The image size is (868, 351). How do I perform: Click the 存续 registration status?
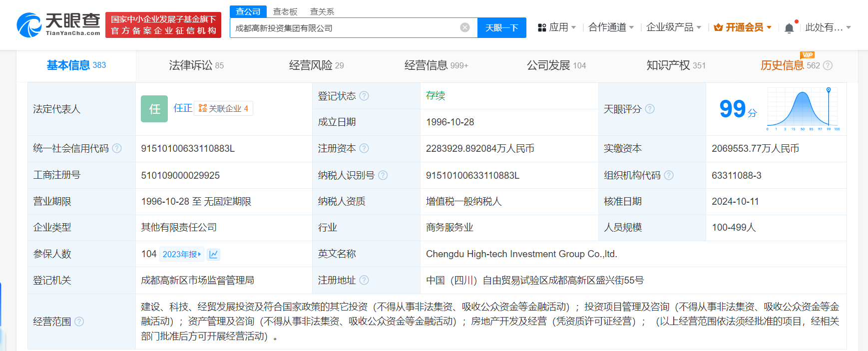[x=435, y=95]
